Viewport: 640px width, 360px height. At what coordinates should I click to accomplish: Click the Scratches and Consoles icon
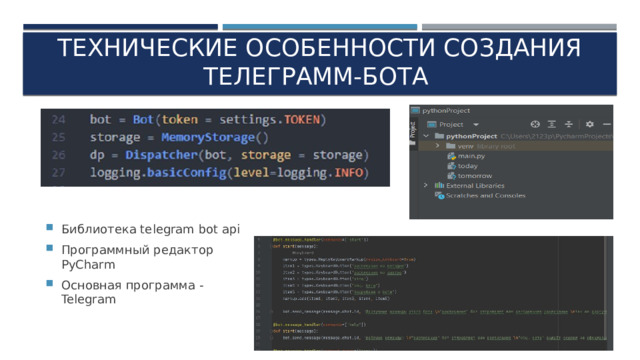439,196
